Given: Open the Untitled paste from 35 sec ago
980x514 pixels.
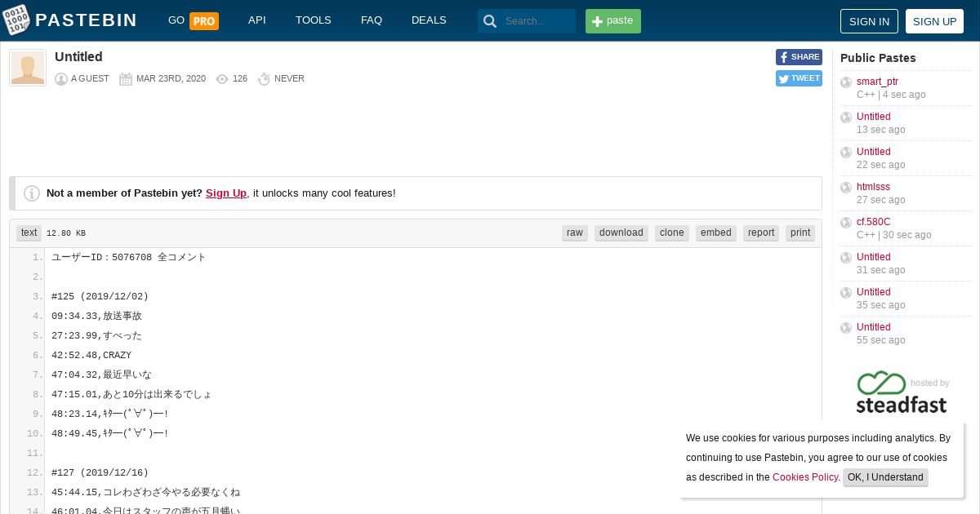Looking at the screenshot, I should coord(873,292).
